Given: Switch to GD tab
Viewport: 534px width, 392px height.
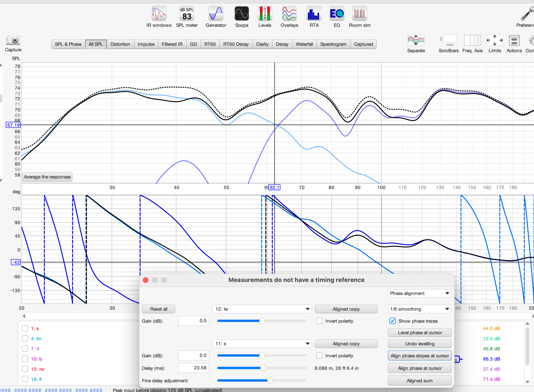Looking at the screenshot, I should pyautogui.click(x=193, y=44).
